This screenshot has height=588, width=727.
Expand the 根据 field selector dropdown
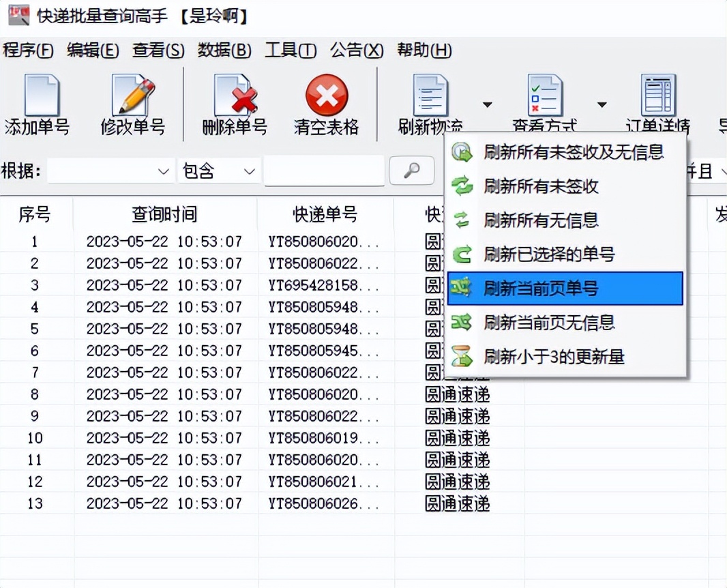109,171
